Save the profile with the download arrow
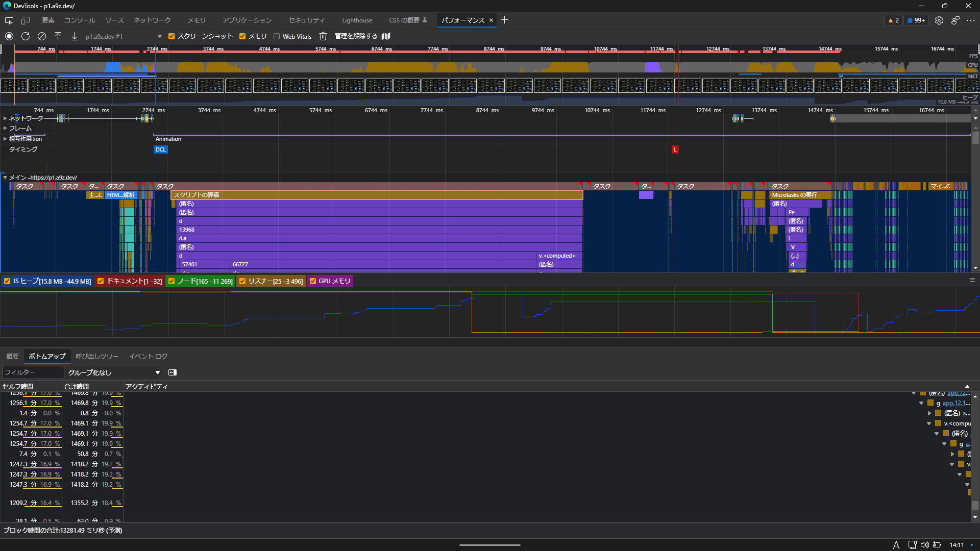This screenshot has width=980, height=551. [x=75, y=36]
